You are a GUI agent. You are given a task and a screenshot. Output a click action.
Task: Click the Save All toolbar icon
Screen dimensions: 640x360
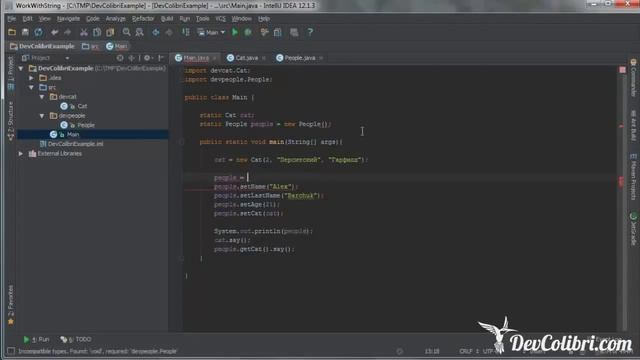point(25,32)
